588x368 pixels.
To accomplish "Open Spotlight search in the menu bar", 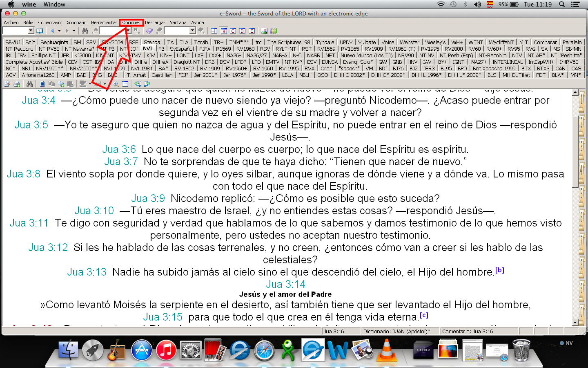I will coord(562,4).
